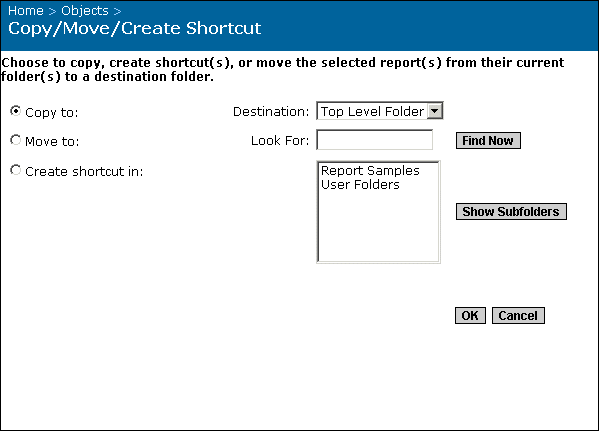Screen dimensions: 599x431
Task: Confirm with the OK button
Action: (x=470, y=316)
